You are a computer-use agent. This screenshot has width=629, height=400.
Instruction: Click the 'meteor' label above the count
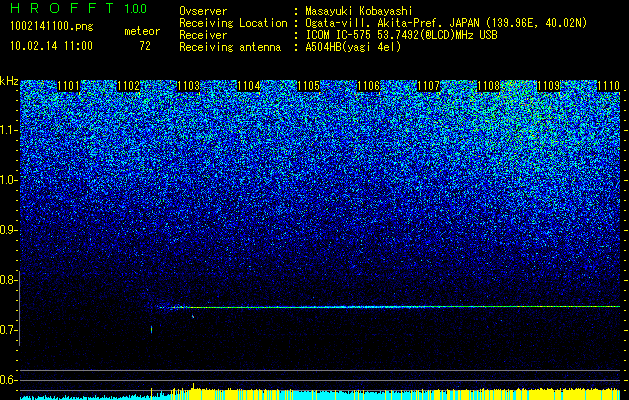pos(142,31)
